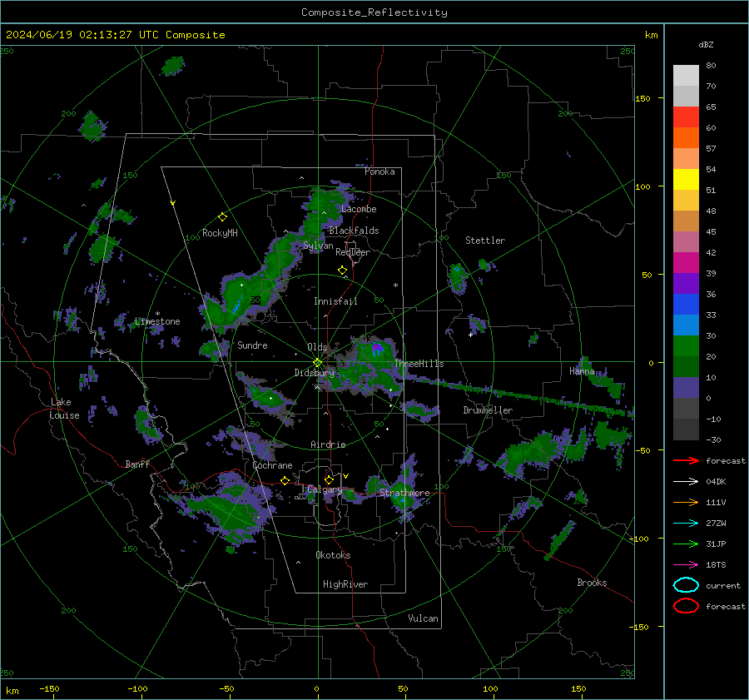Screen dimensions: 749x700
Task: Click the Airdrie label
Action: [328, 444]
